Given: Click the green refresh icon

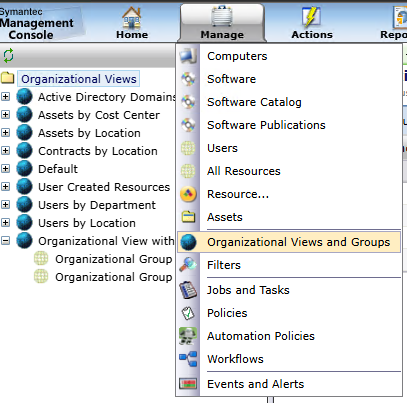Looking at the screenshot, I should coord(8,55).
